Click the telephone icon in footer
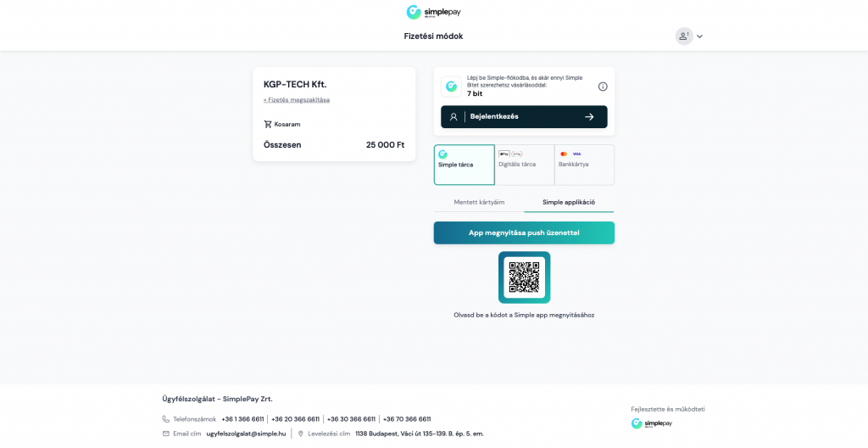The width and height of the screenshot is (868, 448). [x=166, y=419]
